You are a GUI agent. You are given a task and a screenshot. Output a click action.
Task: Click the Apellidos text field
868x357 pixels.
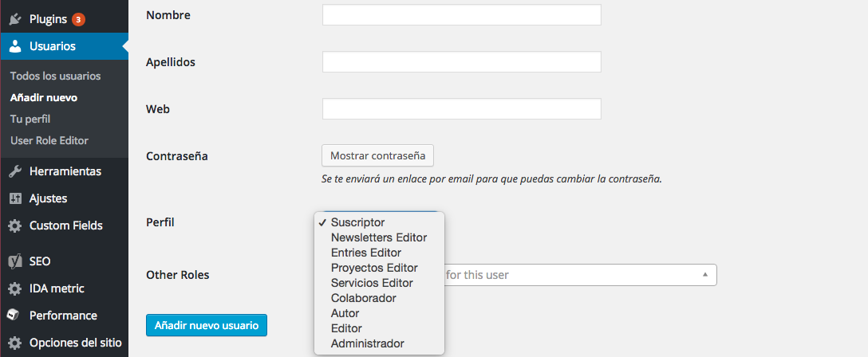pyautogui.click(x=462, y=62)
